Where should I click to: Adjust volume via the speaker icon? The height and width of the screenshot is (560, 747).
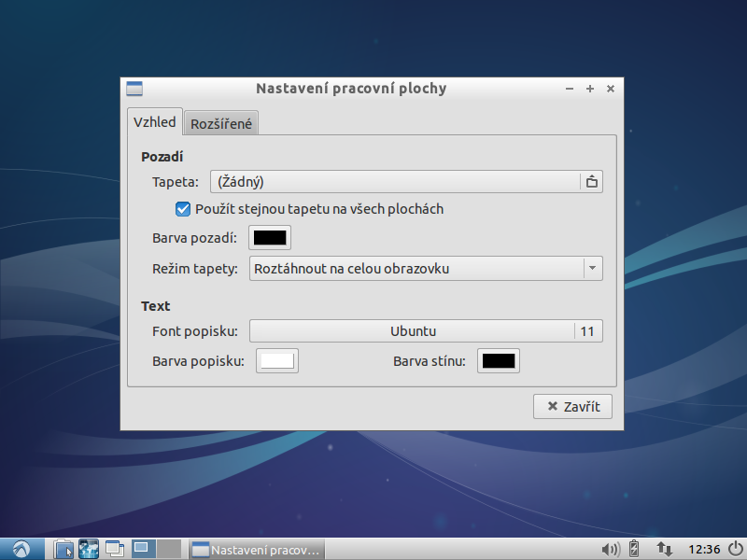[611, 549]
